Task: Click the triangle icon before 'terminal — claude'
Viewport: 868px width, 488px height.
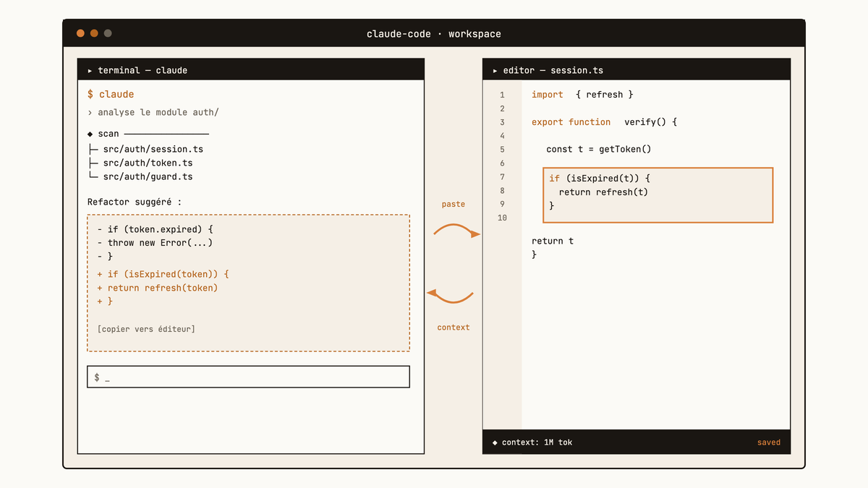Action: (x=90, y=71)
